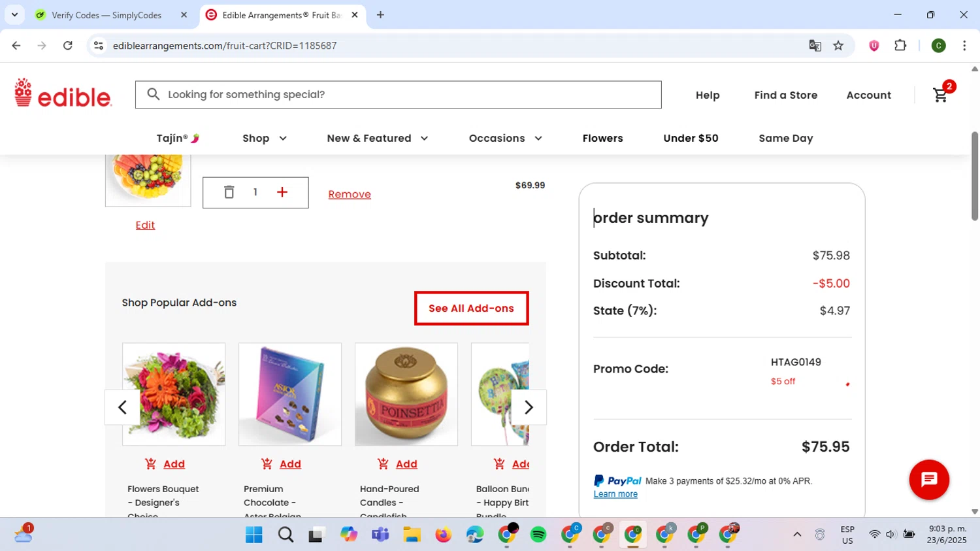Image resolution: width=980 pixels, height=551 pixels.
Task: Increase quantity with the plus icon
Action: click(x=282, y=192)
